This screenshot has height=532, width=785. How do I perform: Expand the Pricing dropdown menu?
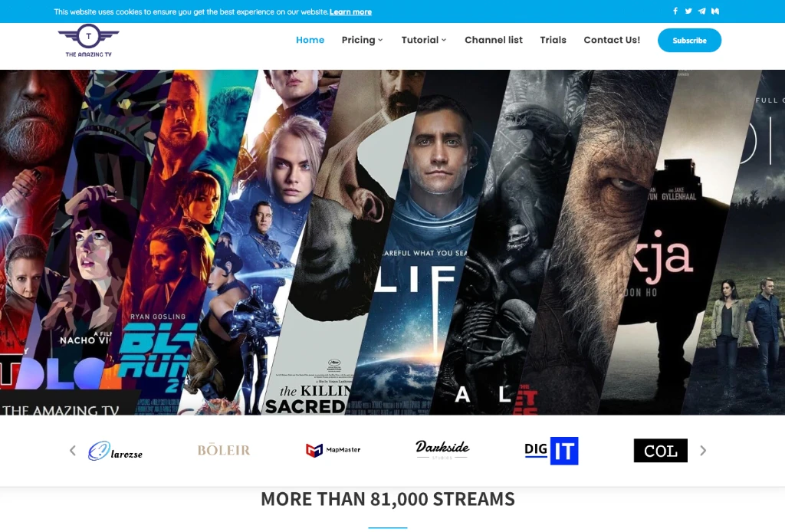tap(362, 40)
